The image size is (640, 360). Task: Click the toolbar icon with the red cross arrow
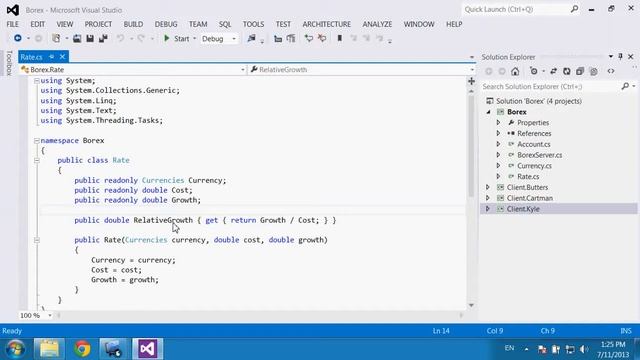point(322,38)
